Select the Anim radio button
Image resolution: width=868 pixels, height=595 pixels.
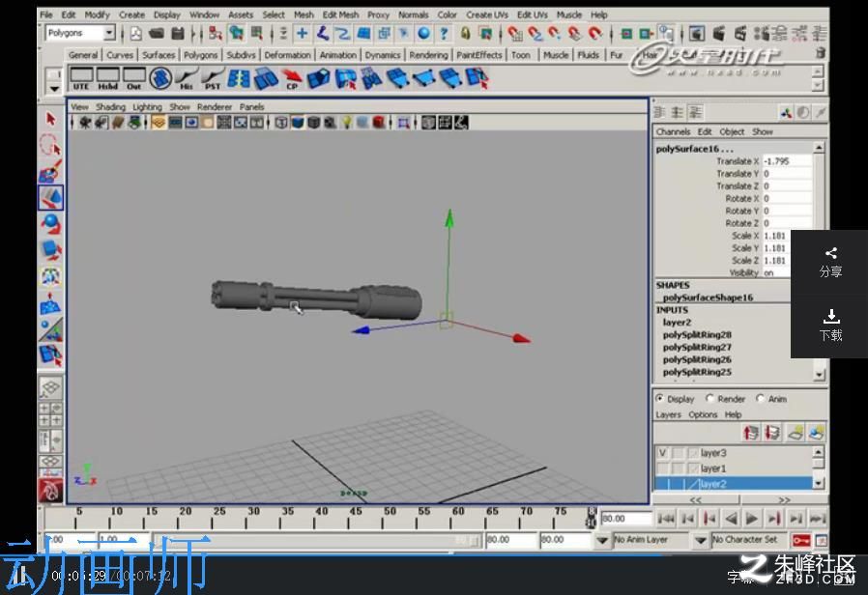(760, 398)
